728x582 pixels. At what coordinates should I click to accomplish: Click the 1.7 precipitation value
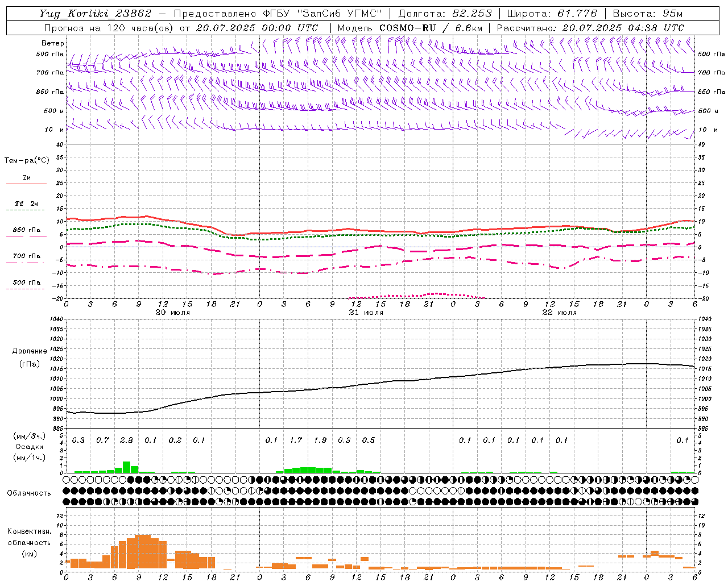click(296, 440)
